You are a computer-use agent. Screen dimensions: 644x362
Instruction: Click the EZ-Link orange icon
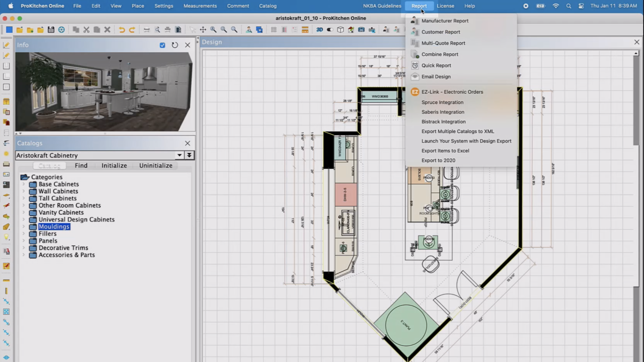click(x=415, y=92)
